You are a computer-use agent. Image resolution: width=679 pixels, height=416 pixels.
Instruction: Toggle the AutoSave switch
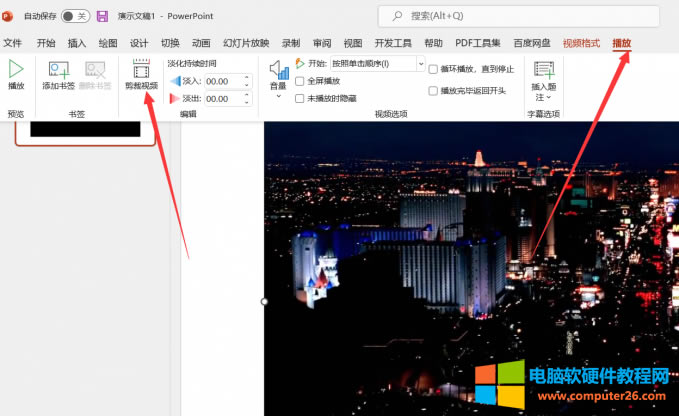[x=75, y=16]
